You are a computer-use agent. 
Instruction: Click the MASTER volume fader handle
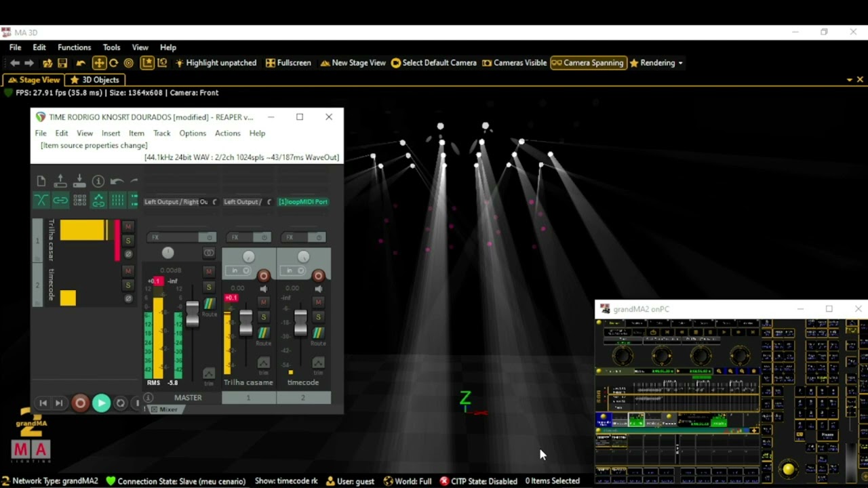click(x=193, y=314)
